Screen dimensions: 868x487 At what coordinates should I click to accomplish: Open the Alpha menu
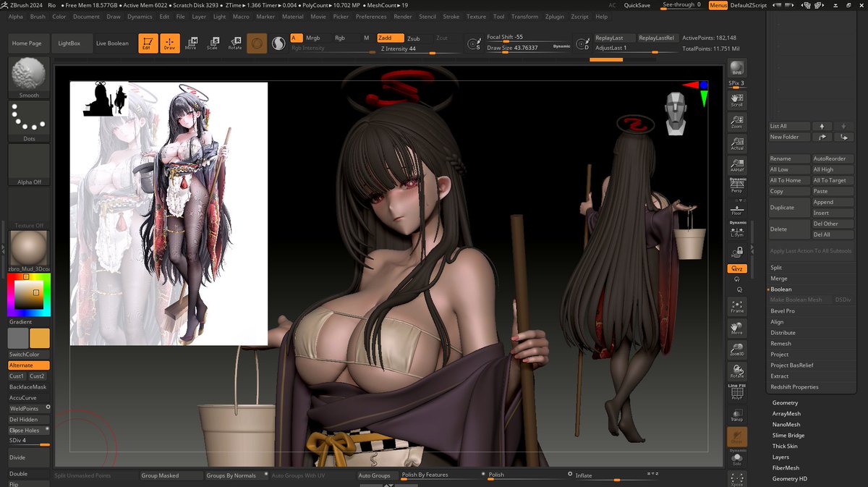click(x=16, y=16)
